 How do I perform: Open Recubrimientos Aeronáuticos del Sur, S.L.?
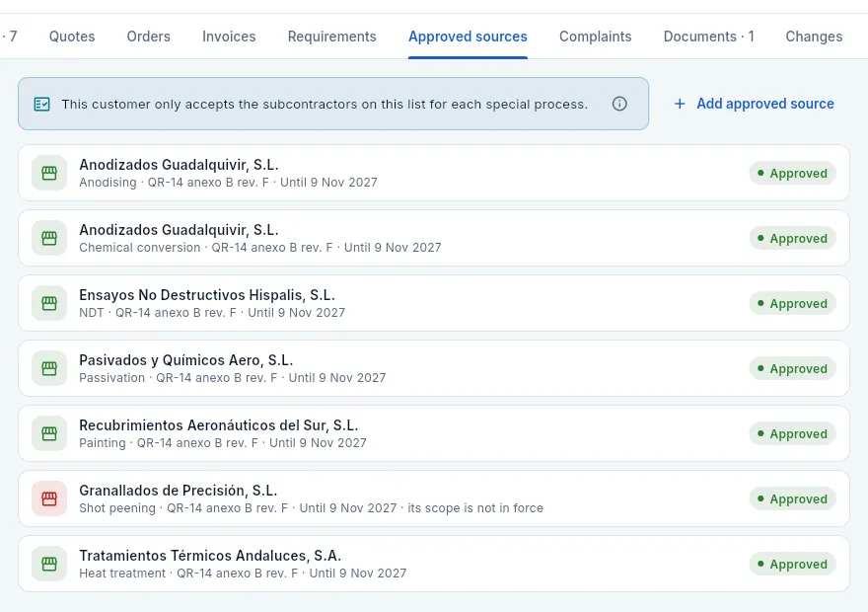click(219, 425)
